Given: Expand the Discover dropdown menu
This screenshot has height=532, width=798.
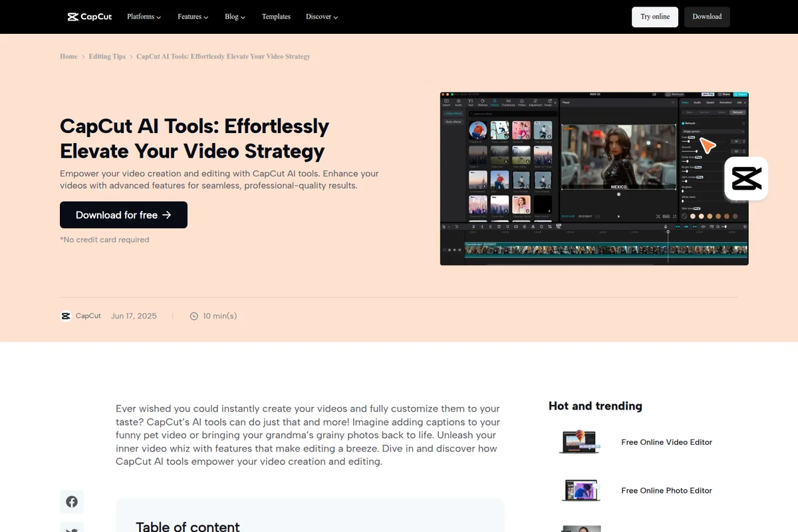Looking at the screenshot, I should point(322,17).
